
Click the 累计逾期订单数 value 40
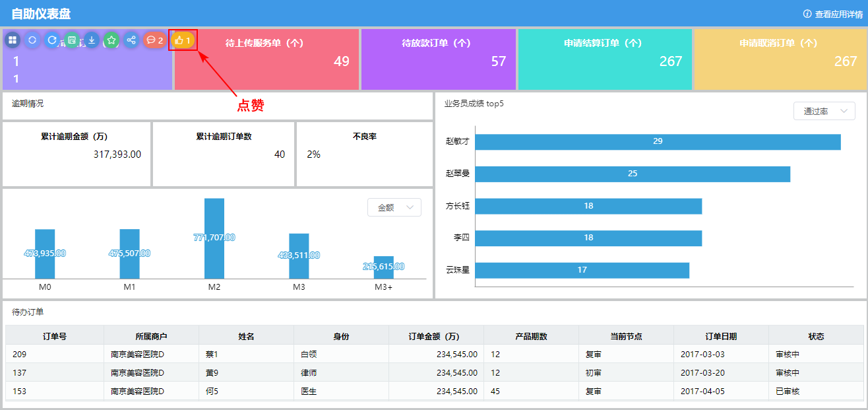tap(280, 154)
